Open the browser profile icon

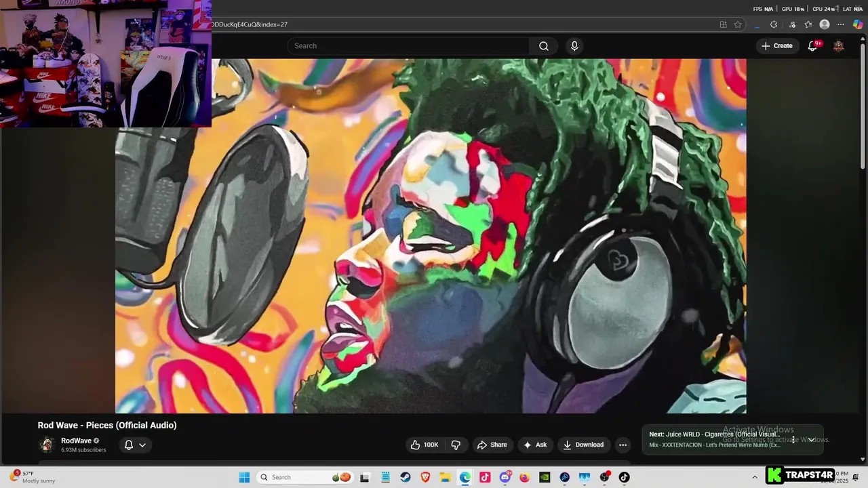825,24
